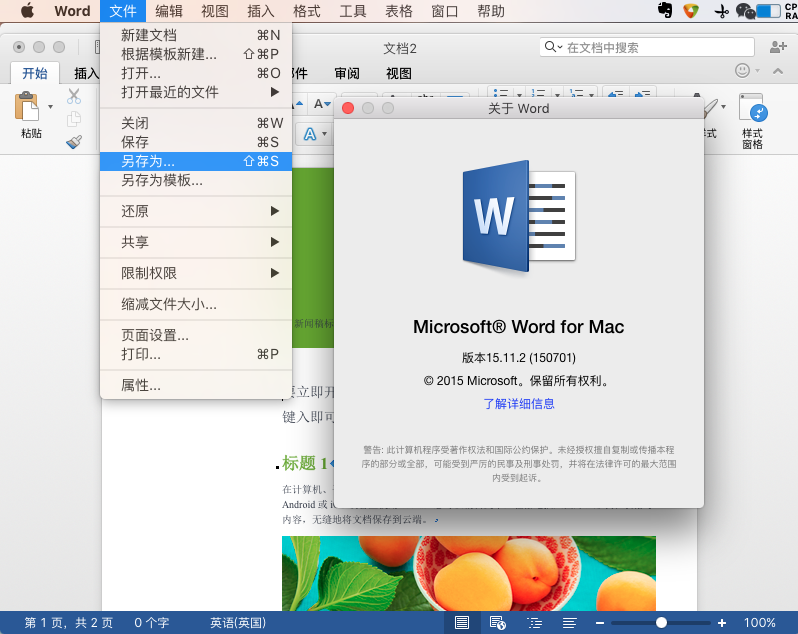Click the 标题 1 heading text
Image resolution: width=798 pixels, height=634 pixels.
pyautogui.click(x=305, y=463)
